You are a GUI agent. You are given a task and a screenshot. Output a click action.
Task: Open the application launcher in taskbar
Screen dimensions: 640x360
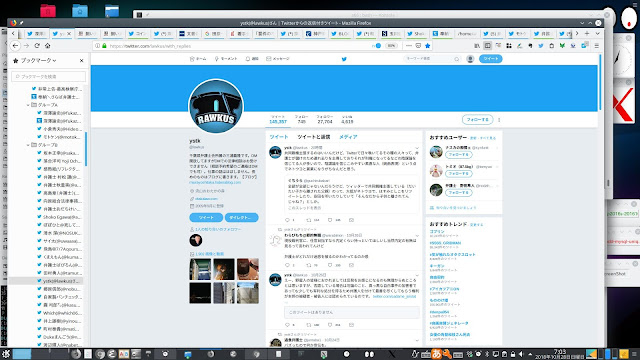(x=6, y=354)
